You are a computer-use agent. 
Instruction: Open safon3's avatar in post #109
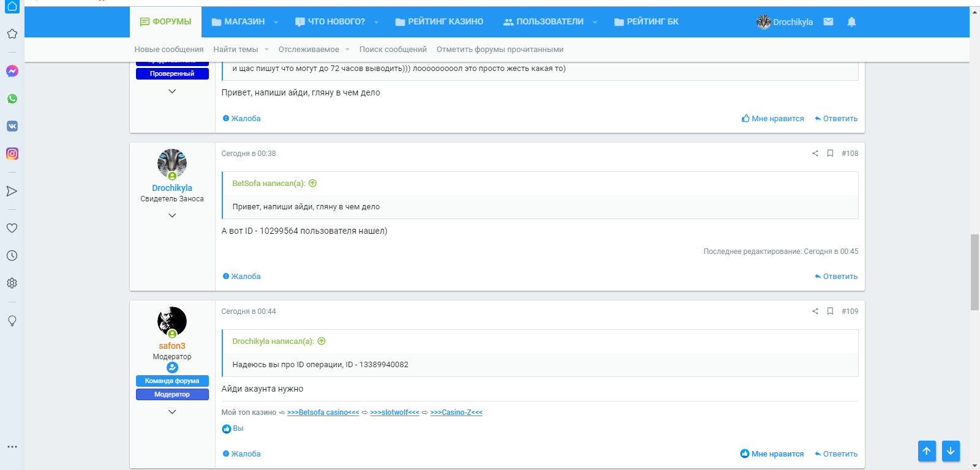[172, 321]
